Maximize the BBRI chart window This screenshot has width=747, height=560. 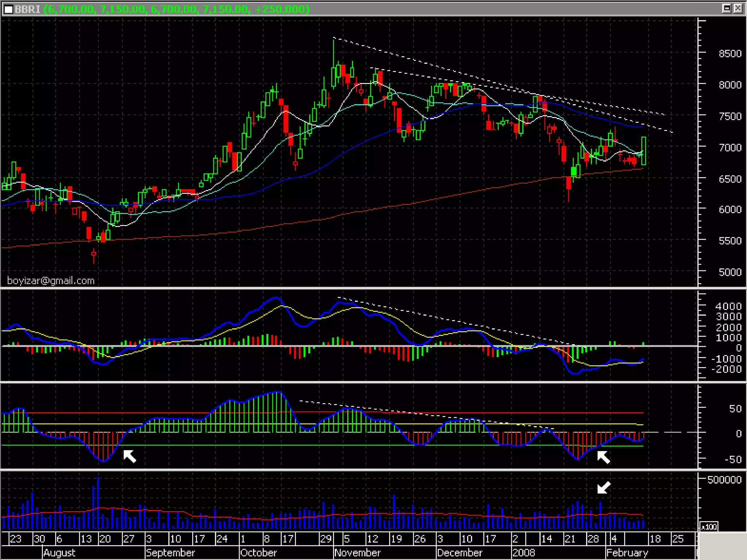726,8
